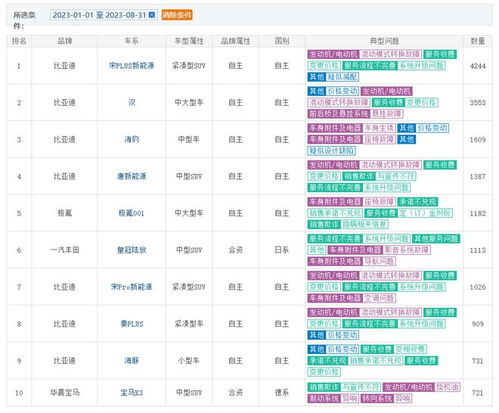Click the 国别 column header
499x413 pixels.
click(282, 41)
